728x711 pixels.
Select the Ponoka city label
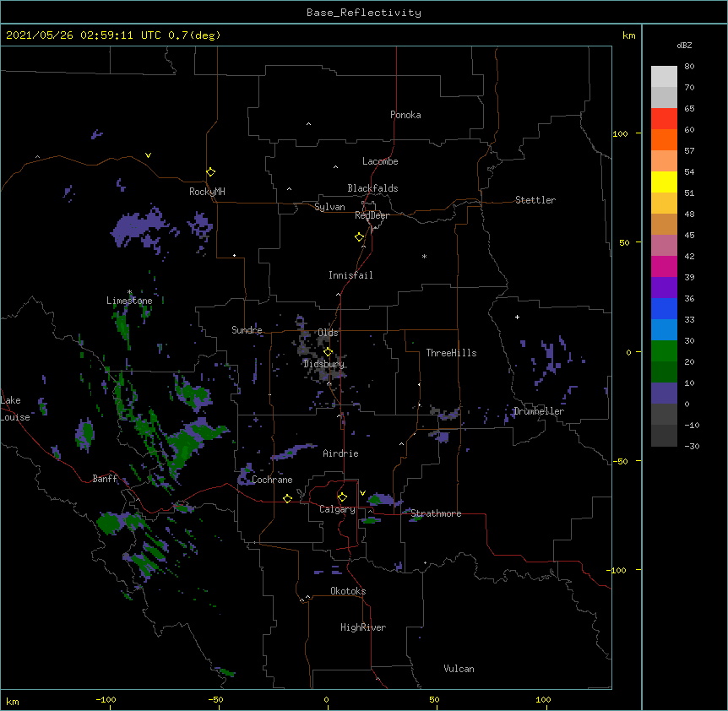[405, 115]
